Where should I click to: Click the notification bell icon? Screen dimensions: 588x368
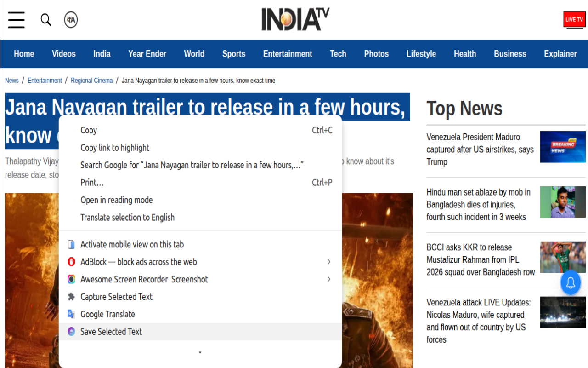[571, 283]
